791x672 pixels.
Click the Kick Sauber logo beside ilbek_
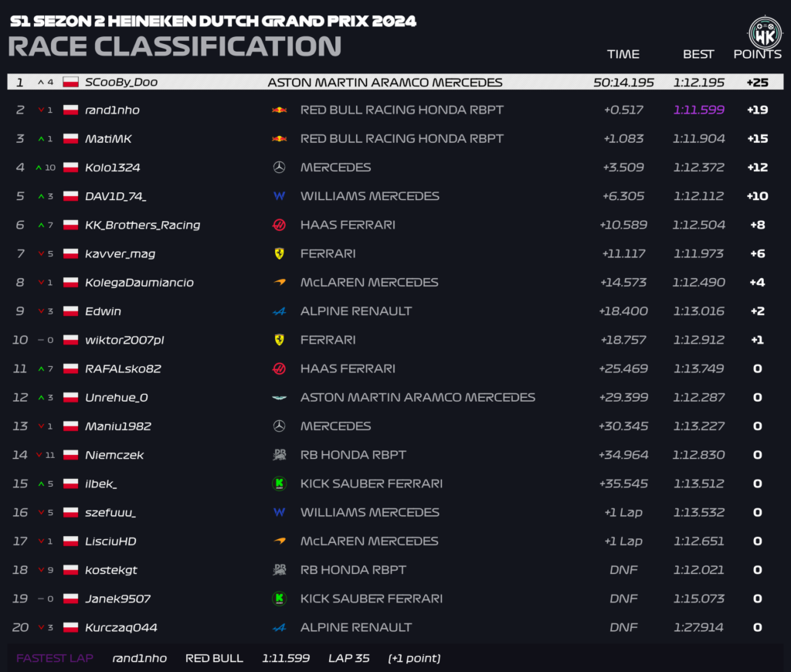click(279, 484)
